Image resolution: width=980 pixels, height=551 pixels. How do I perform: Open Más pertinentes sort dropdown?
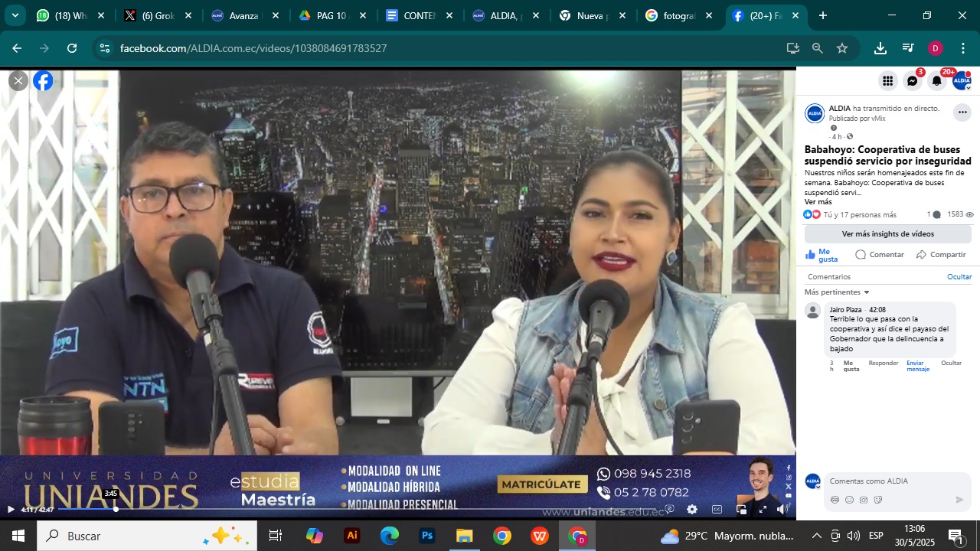coord(837,292)
